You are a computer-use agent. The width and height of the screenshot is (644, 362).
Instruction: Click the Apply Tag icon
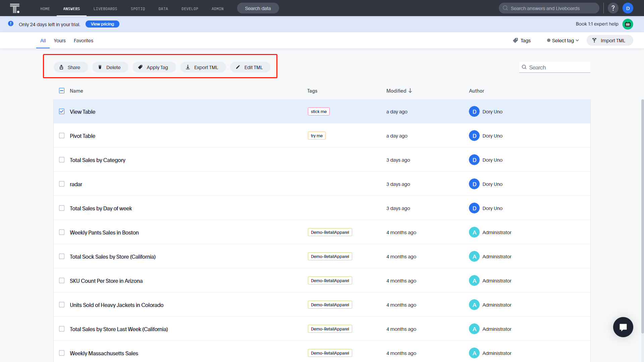141,67
